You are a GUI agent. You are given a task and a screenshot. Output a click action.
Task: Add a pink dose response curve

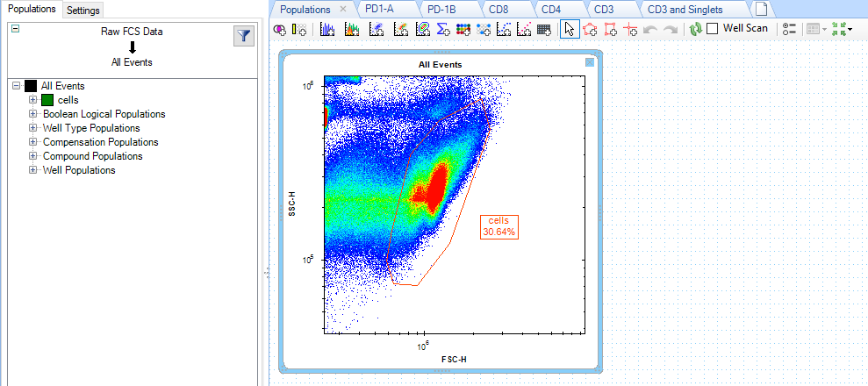pos(524,29)
